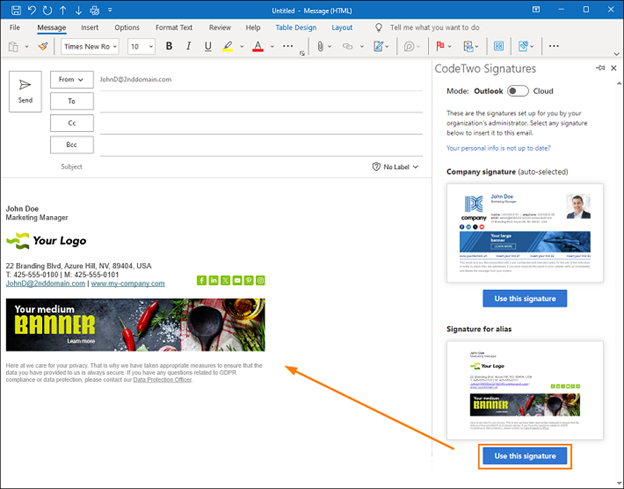The image size is (624, 489).
Task: Click the Underline icon
Action: pyautogui.click(x=208, y=46)
